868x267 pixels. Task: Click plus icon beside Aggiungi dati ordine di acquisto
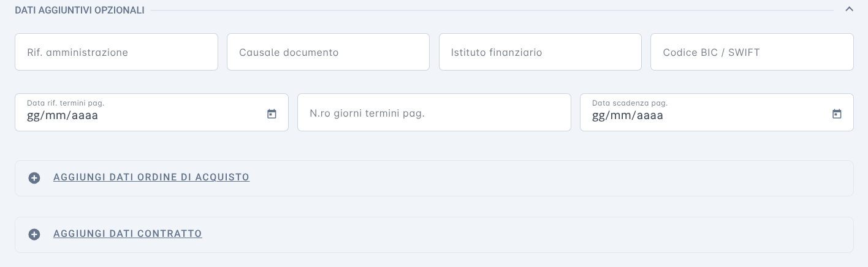tap(34, 178)
